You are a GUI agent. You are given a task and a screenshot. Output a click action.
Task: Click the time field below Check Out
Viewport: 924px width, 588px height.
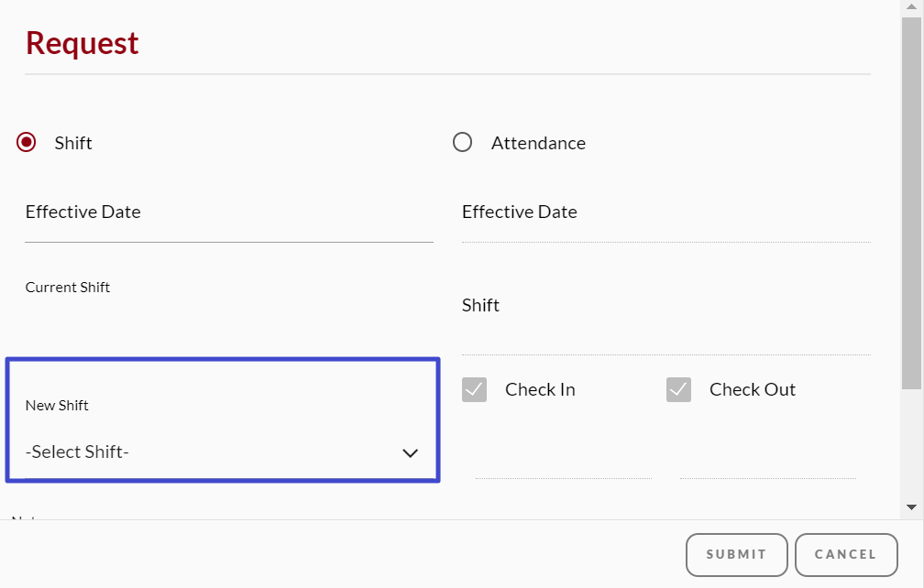click(767, 463)
